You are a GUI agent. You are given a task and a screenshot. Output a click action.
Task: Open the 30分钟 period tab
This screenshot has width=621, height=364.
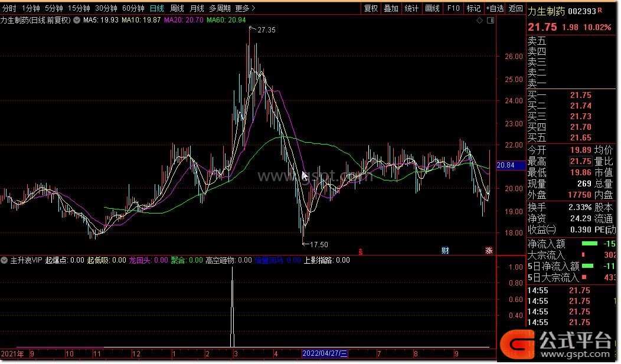106,8
